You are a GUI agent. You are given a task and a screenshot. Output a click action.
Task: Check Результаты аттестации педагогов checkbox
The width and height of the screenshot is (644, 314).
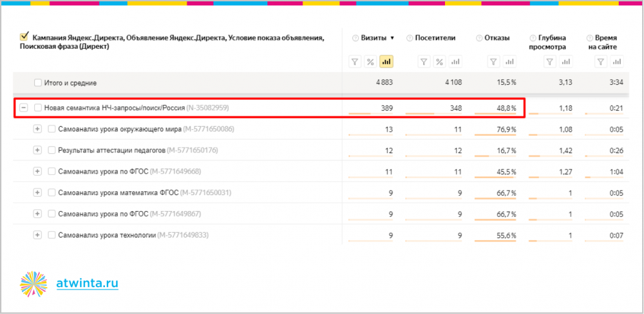pos(52,150)
